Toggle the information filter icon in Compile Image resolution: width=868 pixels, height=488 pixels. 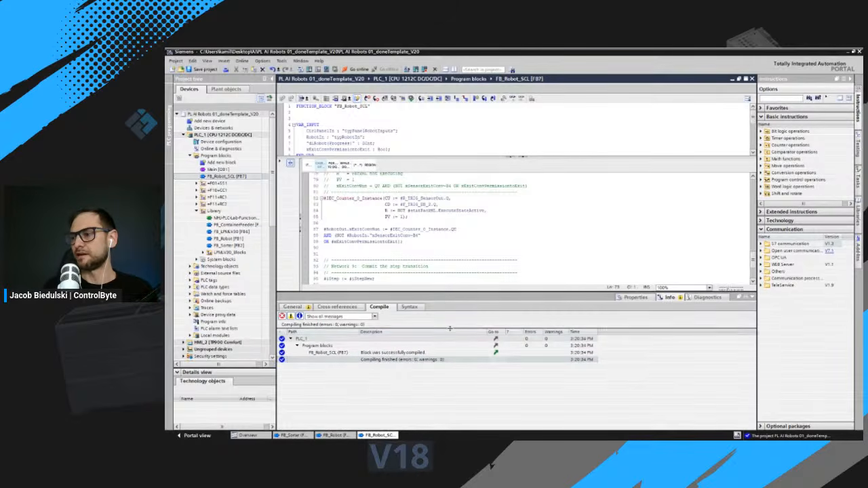(x=299, y=316)
